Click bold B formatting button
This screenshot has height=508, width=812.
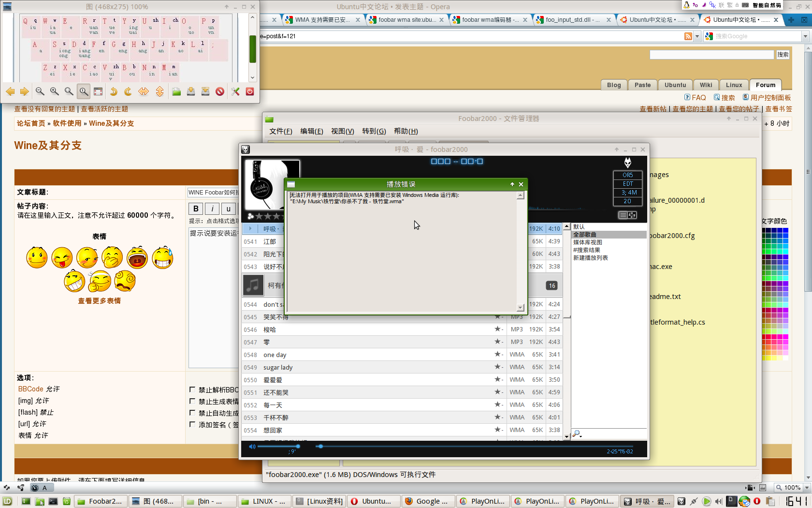196,209
